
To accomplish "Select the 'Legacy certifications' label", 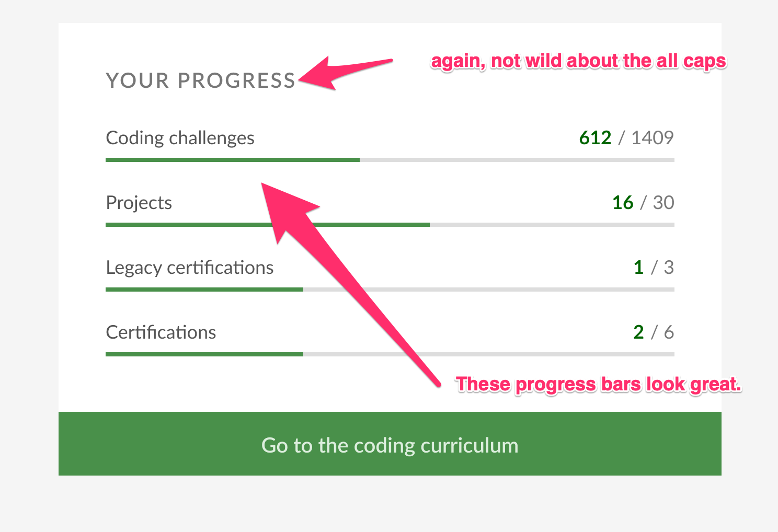I will pos(190,267).
